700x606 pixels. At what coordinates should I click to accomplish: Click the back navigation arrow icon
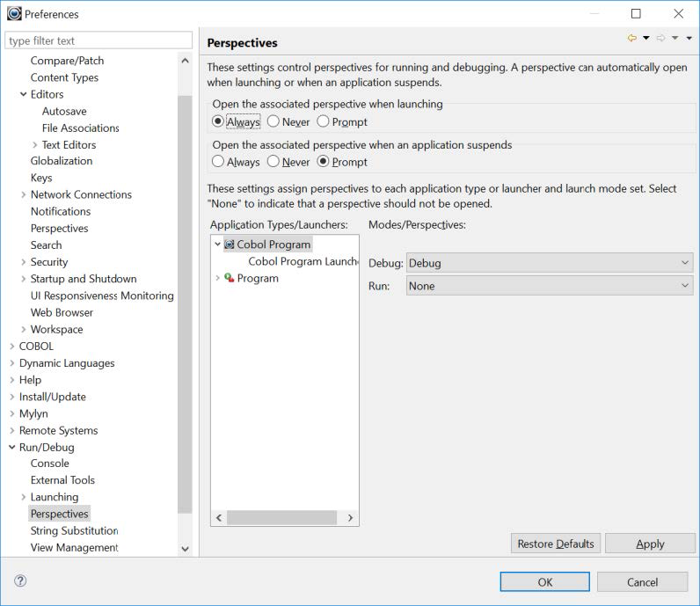coord(632,39)
